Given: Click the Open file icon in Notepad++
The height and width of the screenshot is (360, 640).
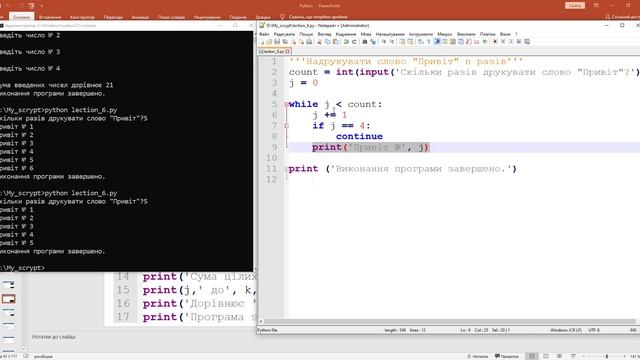Looking at the screenshot, I should 269,42.
